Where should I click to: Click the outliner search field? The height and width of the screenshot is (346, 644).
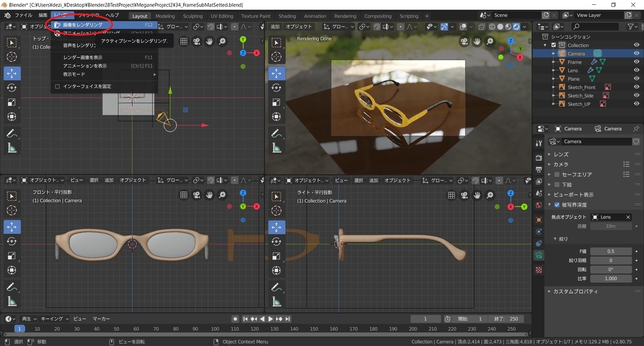(597, 26)
